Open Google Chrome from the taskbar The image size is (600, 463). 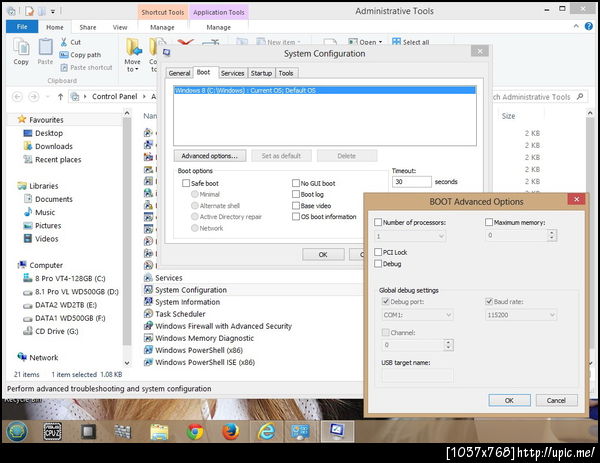[x=195, y=432]
